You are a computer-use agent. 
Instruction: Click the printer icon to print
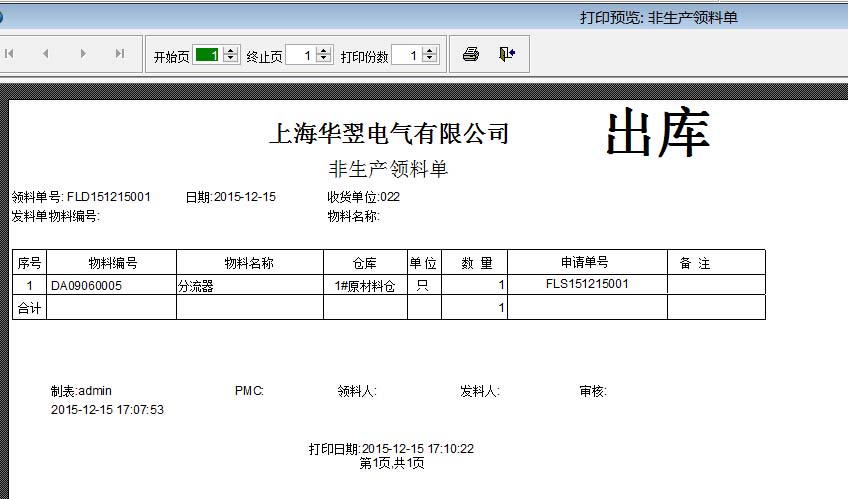[x=471, y=55]
